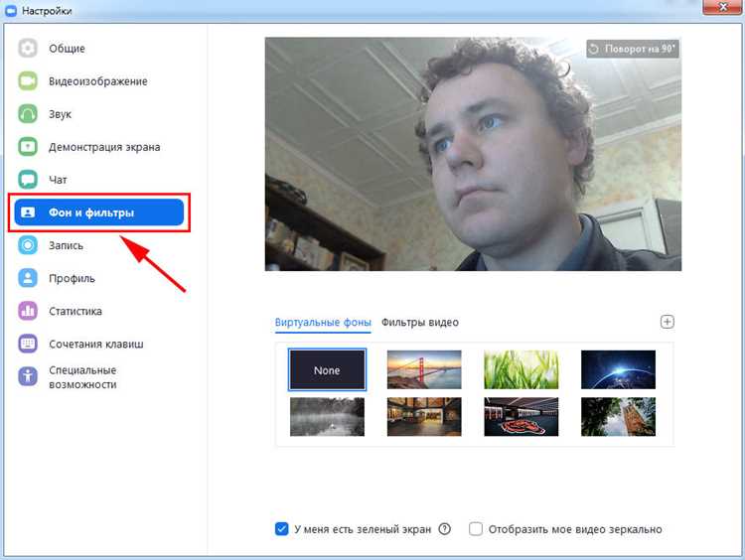Select the Виртуальные фоны tab

(323, 323)
